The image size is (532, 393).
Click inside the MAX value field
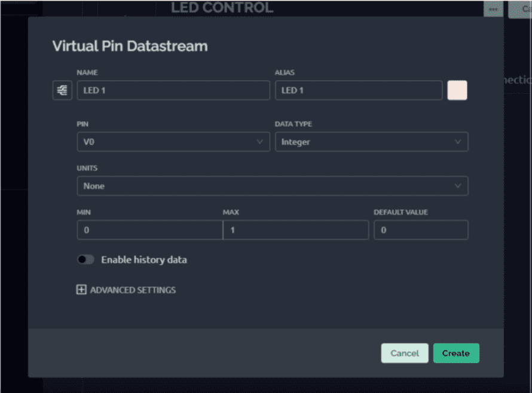(x=295, y=230)
